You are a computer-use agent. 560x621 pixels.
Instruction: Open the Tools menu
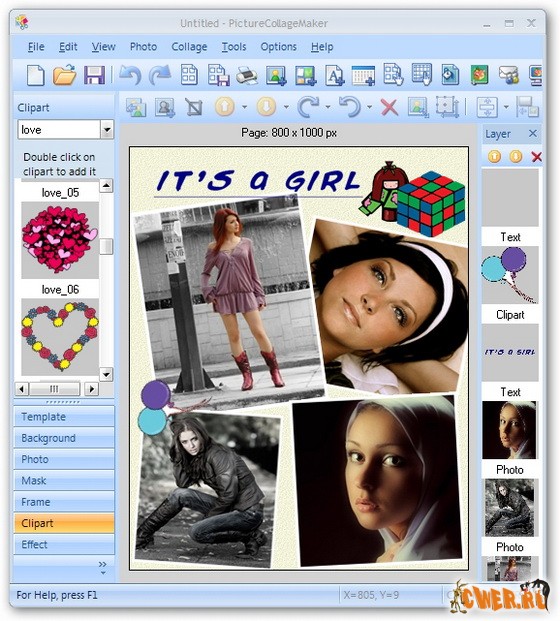pyautogui.click(x=234, y=47)
